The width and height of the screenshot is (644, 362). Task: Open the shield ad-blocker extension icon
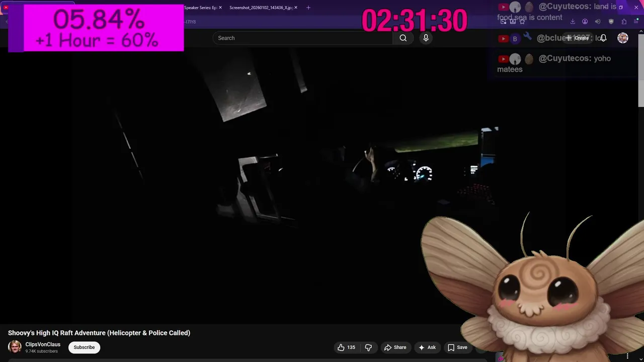coord(611,22)
